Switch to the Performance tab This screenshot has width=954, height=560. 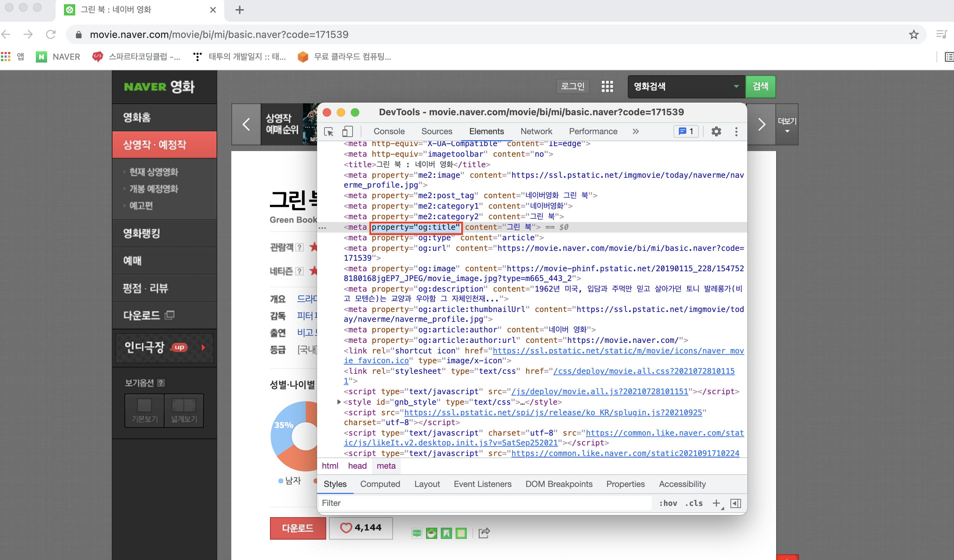tap(593, 131)
